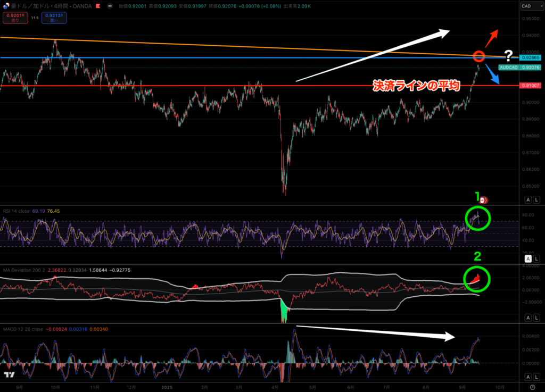Click the red flag marker beside OANDA
Image resolution: width=545 pixels, height=392 pixels.
[x=98, y=6]
